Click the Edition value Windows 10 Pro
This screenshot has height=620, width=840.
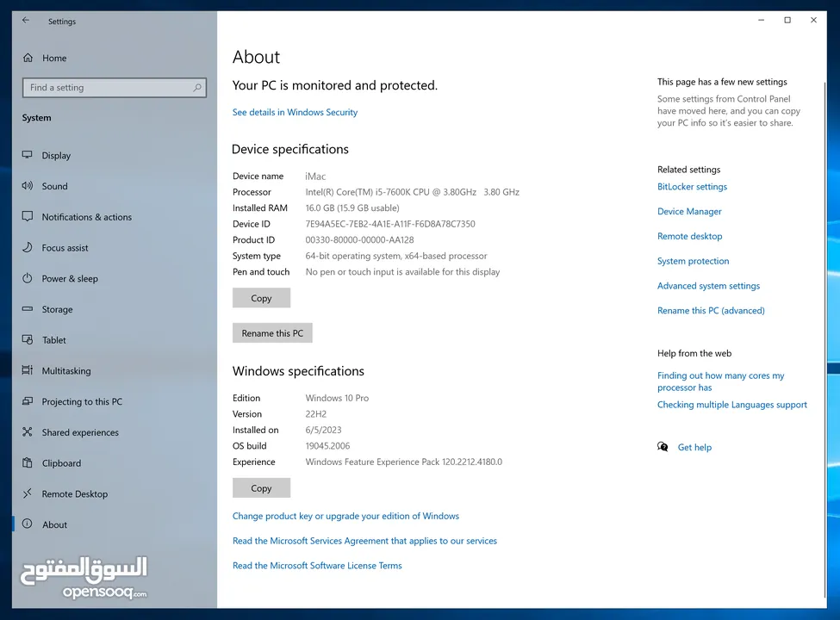[x=337, y=398]
